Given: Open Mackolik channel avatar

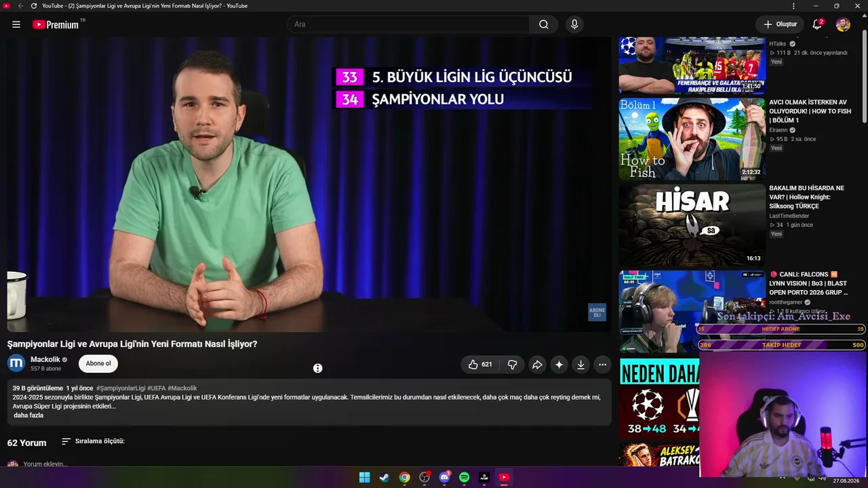Looking at the screenshot, I should pyautogui.click(x=16, y=363).
